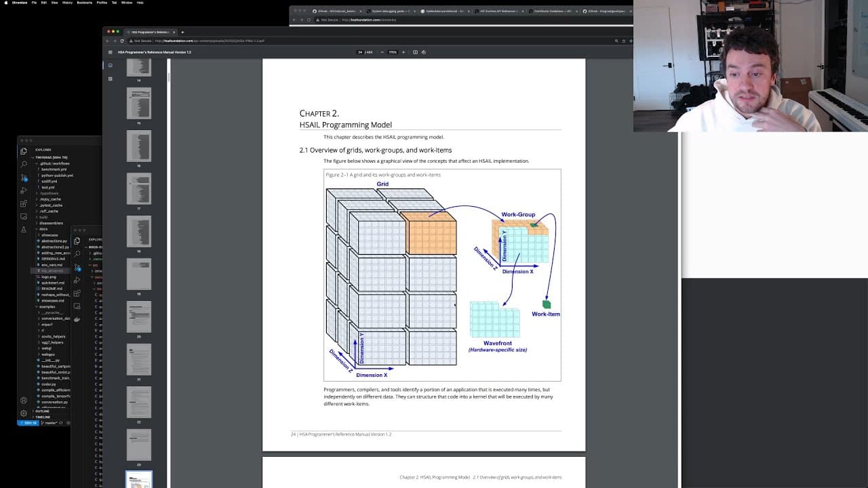Image resolution: width=868 pixels, height=488 pixels.
Task: Select page 20 thumbnail in PDF sidebar
Action: pyautogui.click(x=139, y=317)
